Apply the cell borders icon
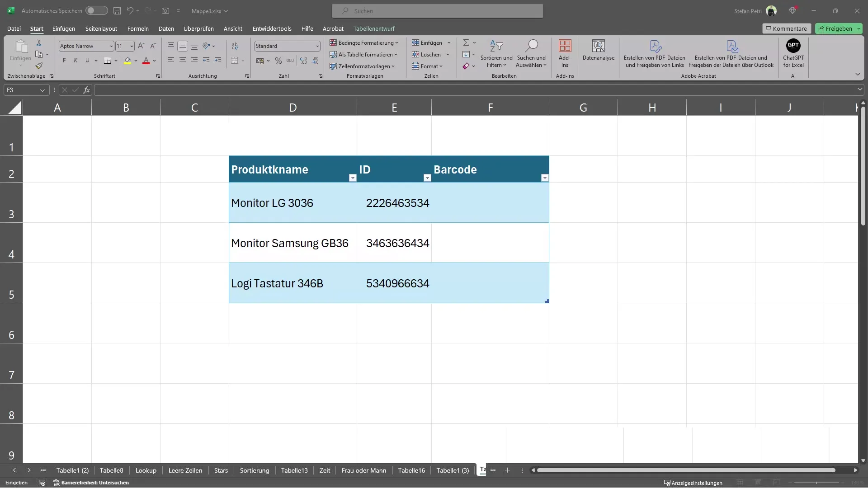 [107, 61]
